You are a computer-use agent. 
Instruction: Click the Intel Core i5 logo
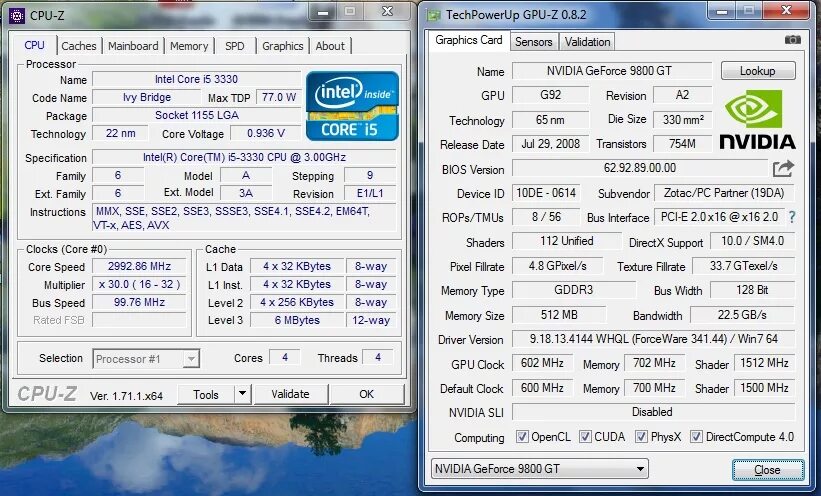352,106
